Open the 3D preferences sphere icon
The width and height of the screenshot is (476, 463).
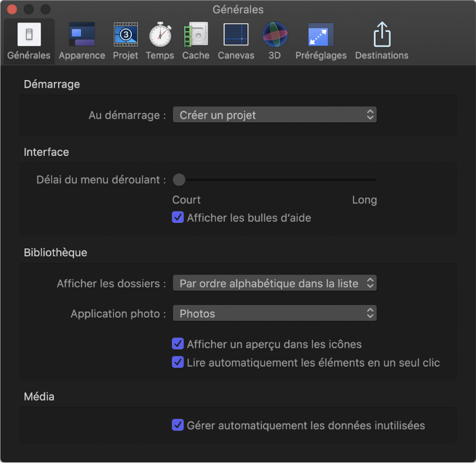click(275, 34)
